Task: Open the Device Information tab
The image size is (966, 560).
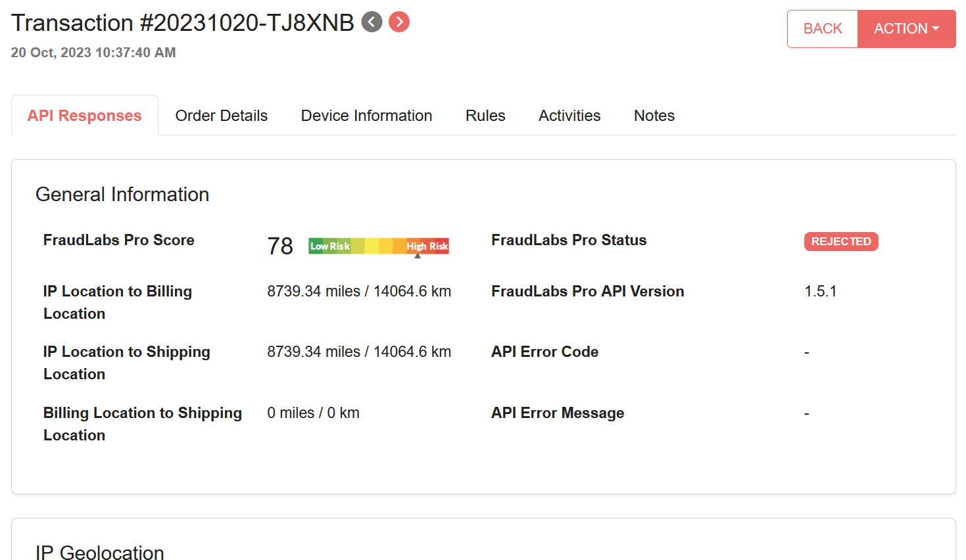Action: pos(367,116)
